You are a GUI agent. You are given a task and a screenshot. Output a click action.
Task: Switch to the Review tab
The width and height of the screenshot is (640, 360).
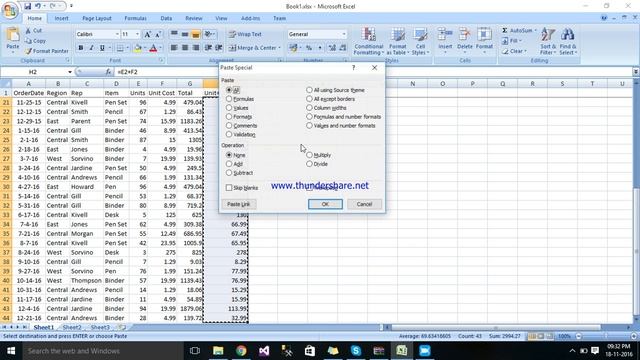(193, 18)
